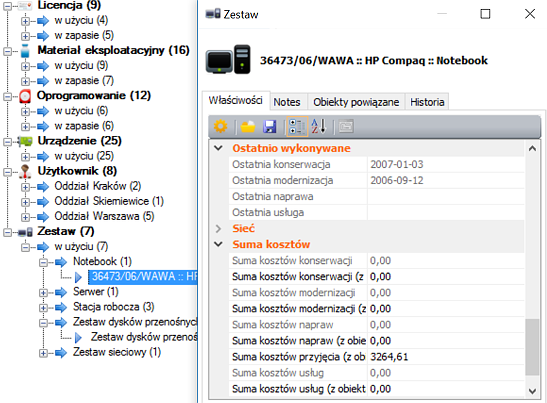Select Oddział Skierniewice (1) in tree

click(109, 201)
